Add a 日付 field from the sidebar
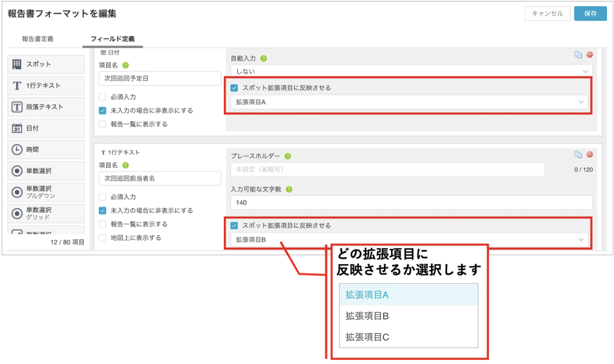Image resolution: width=614 pixels, height=364 pixels. (x=46, y=128)
